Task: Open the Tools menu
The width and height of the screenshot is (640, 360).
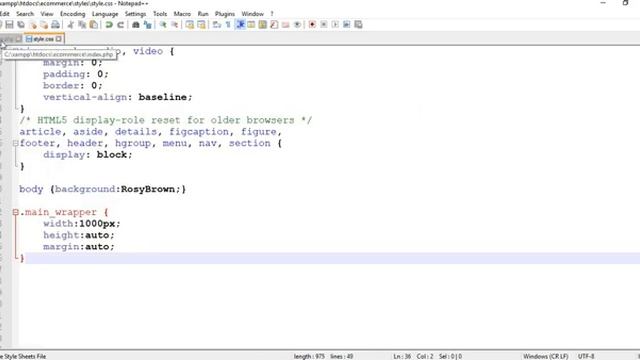Action: tap(160, 14)
